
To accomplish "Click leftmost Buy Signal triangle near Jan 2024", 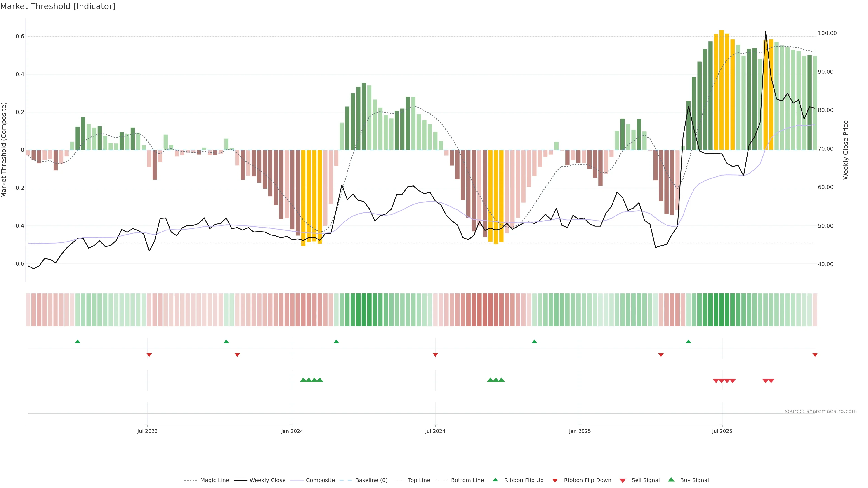I will coord(303,380).
